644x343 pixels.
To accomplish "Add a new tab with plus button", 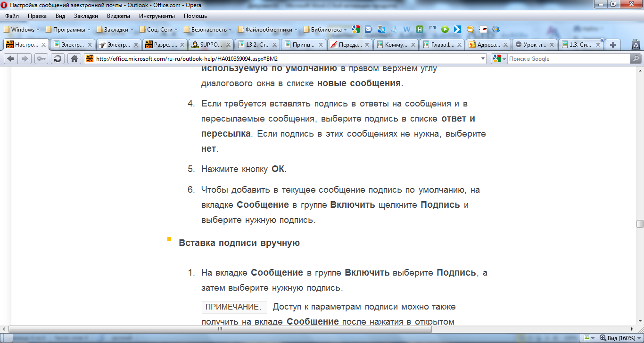I will [x=613, y=45].
